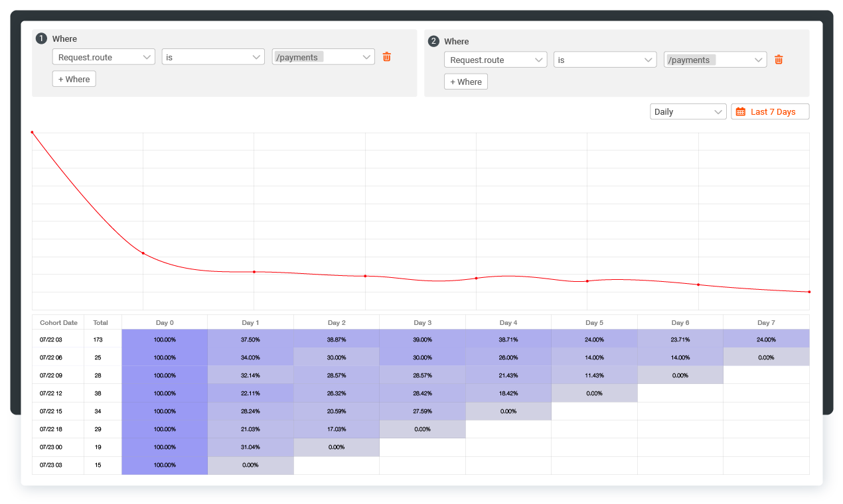Viewport: 843px width, 504px height.
Task: Delete the first filter using its trash icon
Action: (x=387, y=57)
